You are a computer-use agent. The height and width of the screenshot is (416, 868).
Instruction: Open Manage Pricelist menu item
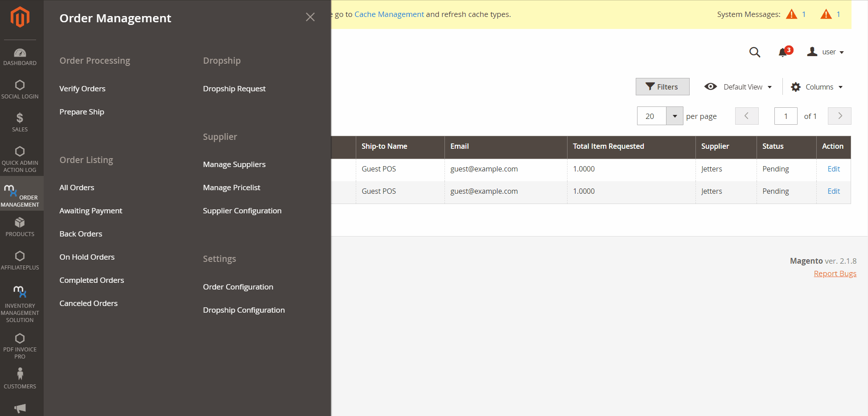231,188
